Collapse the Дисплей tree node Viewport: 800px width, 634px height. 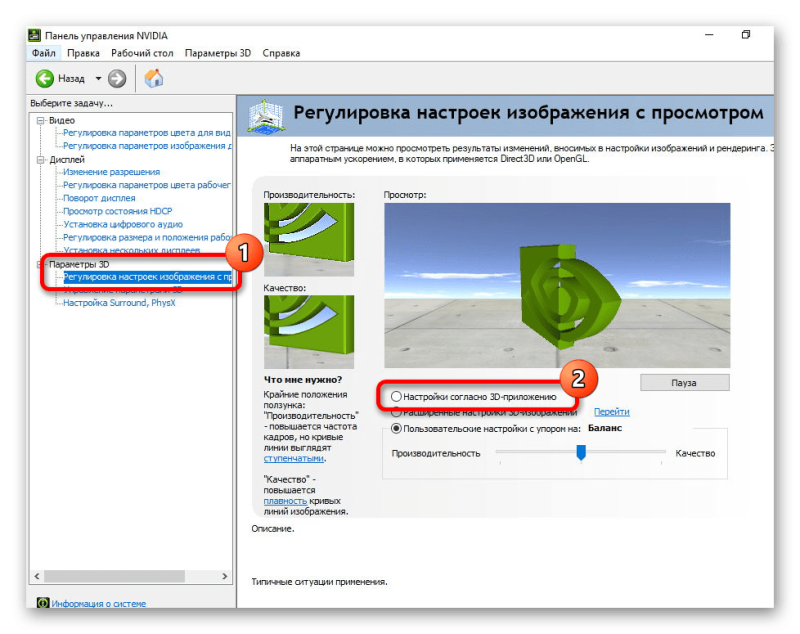40,160
